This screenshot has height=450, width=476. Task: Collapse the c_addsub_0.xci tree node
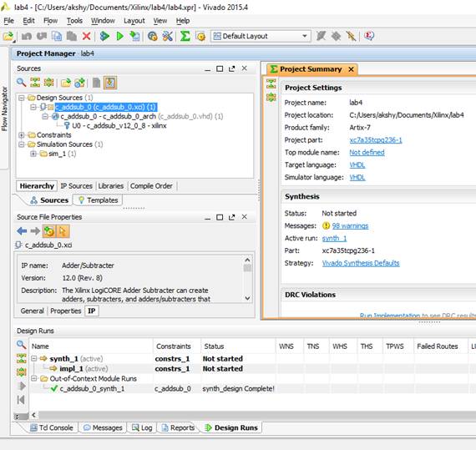[x=33, y=107]
